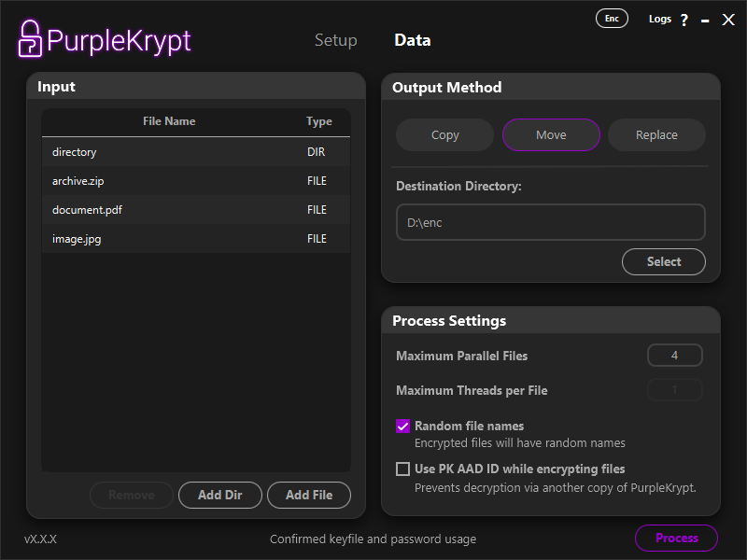
Task: Close the PurpleKrypt window
Action: pos(728,20)
